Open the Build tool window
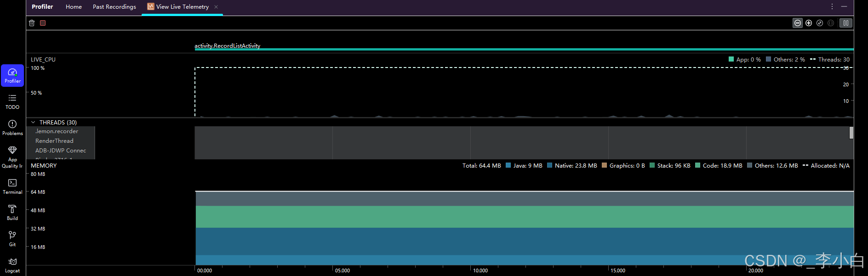Screen dimensions: 868x276 pyautogui.click(x=12, y=213)
